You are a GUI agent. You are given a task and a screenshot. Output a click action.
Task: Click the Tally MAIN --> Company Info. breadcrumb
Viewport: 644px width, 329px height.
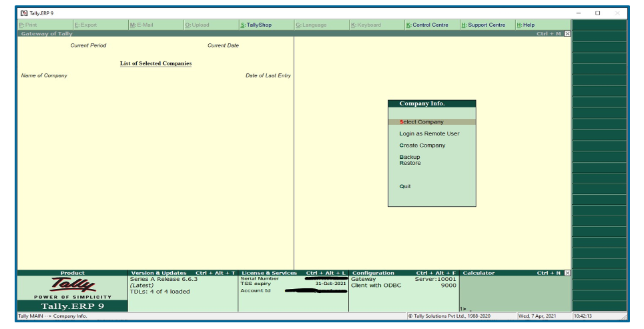[x=53, y=316]
